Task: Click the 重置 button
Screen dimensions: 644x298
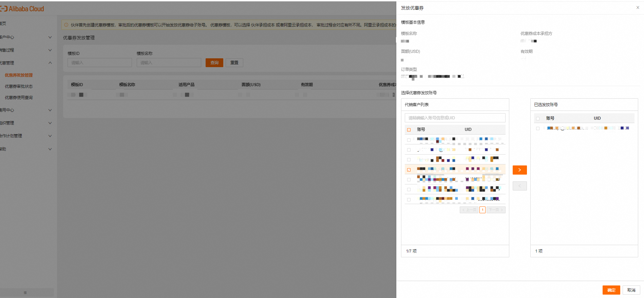Action: click(234, 63)
